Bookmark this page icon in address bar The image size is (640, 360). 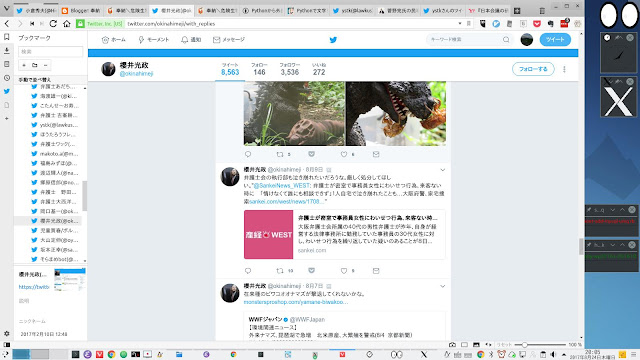469,24
